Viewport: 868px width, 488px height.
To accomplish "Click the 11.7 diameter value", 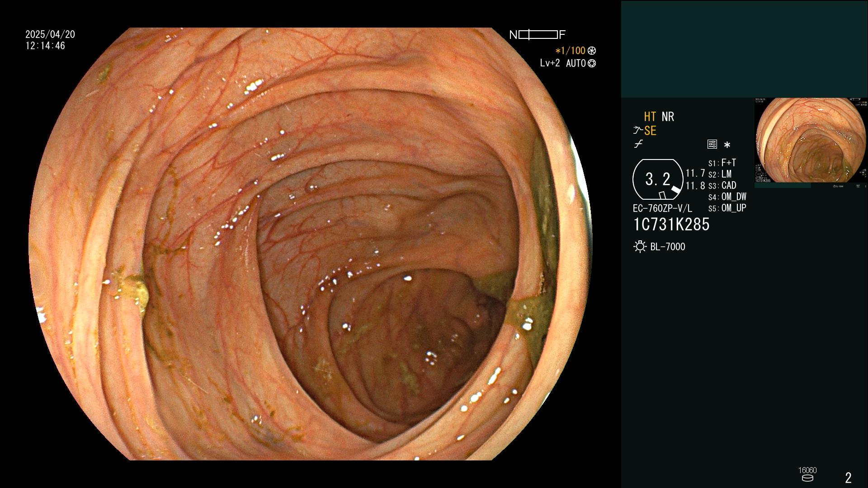I will (x=695, y=173).
